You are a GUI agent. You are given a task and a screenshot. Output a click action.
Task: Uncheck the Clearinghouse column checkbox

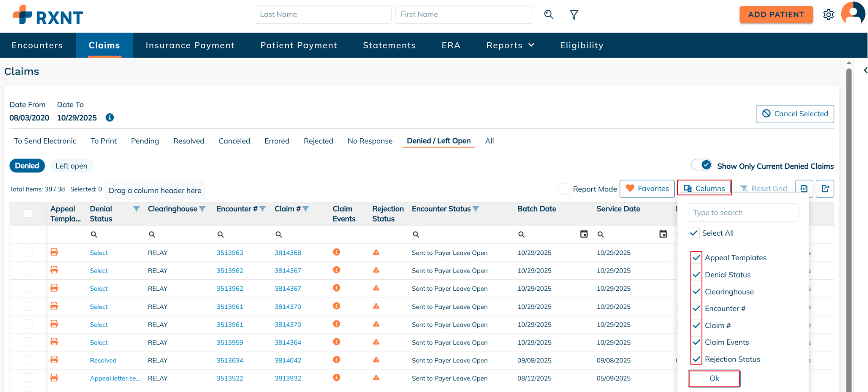696,292
